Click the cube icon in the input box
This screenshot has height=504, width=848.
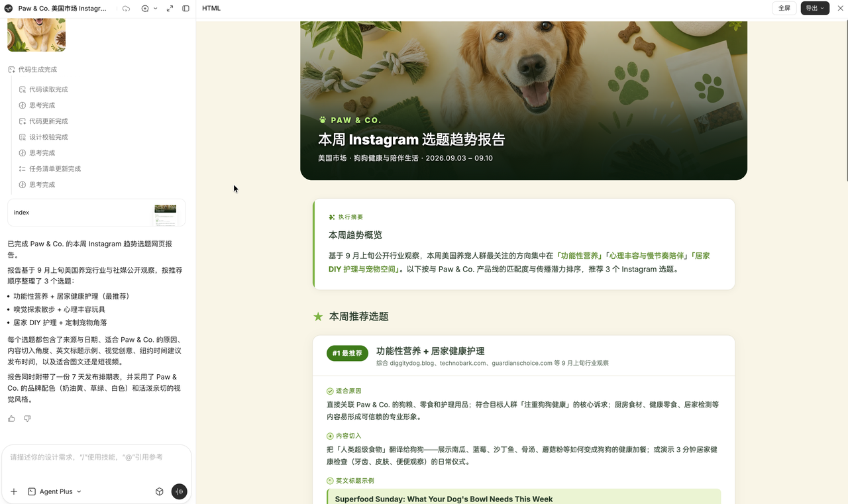[160, 491]
